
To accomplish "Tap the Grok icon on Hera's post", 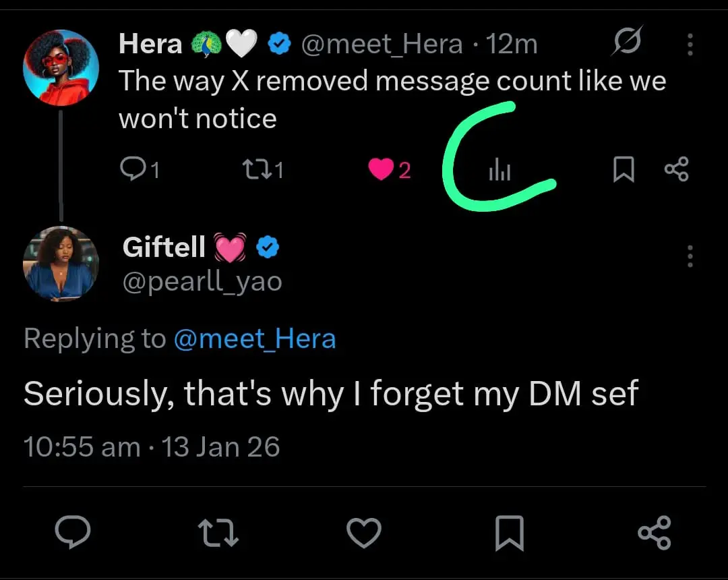I will (626, 44).
